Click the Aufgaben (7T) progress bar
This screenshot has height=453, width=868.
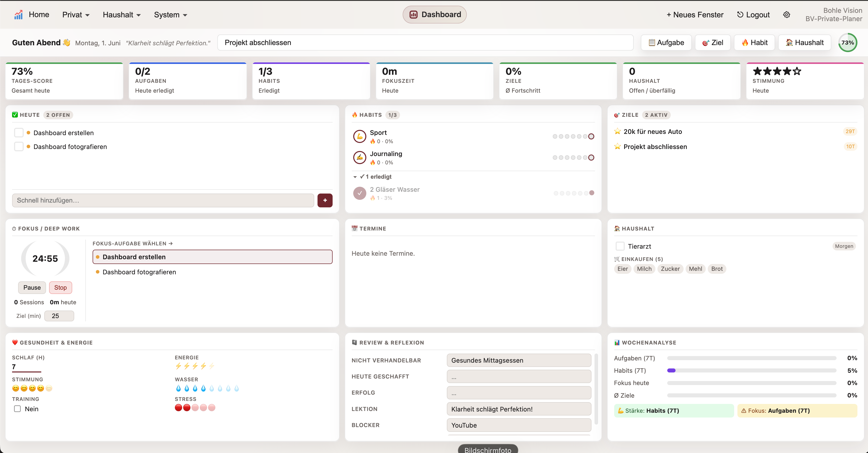click(752, 358)
